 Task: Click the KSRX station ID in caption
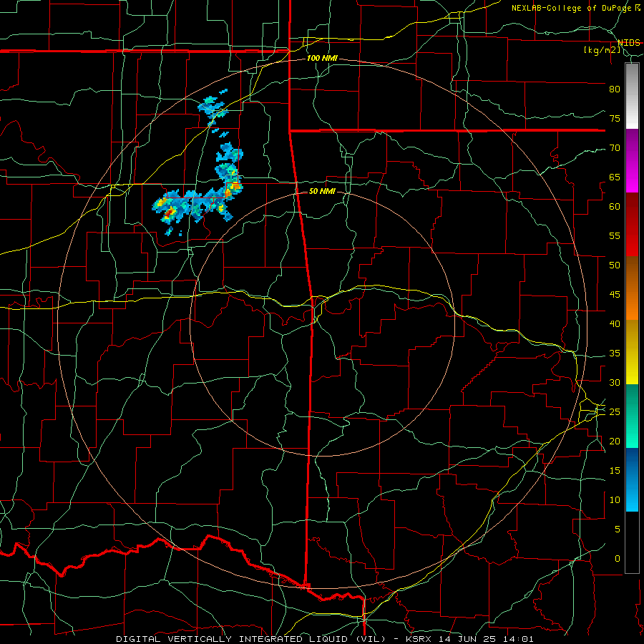418,639
